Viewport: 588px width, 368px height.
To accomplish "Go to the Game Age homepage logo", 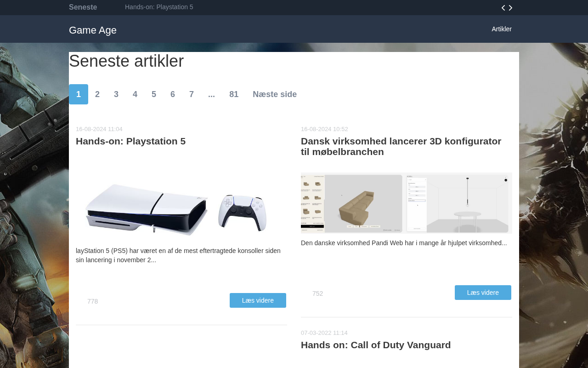I will click(93, 30).
